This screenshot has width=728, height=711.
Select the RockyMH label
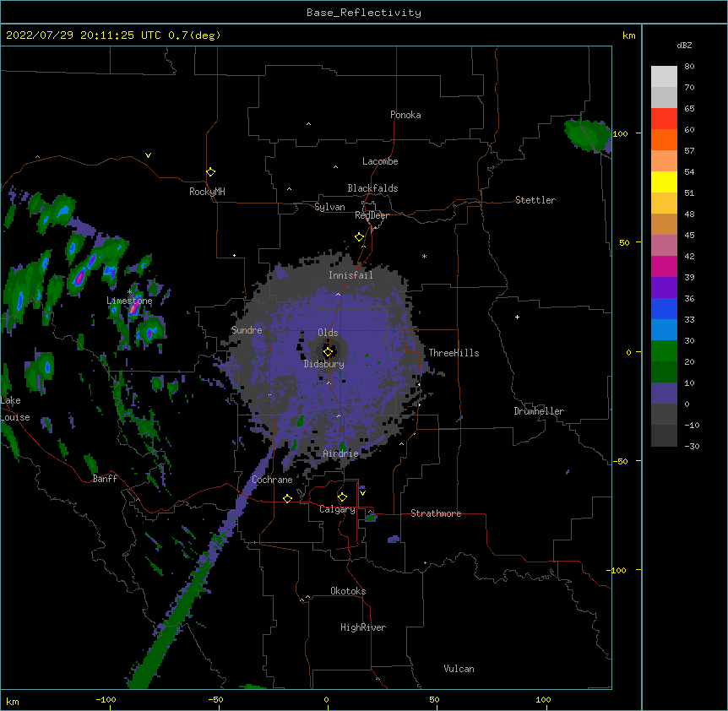[207, 192]
